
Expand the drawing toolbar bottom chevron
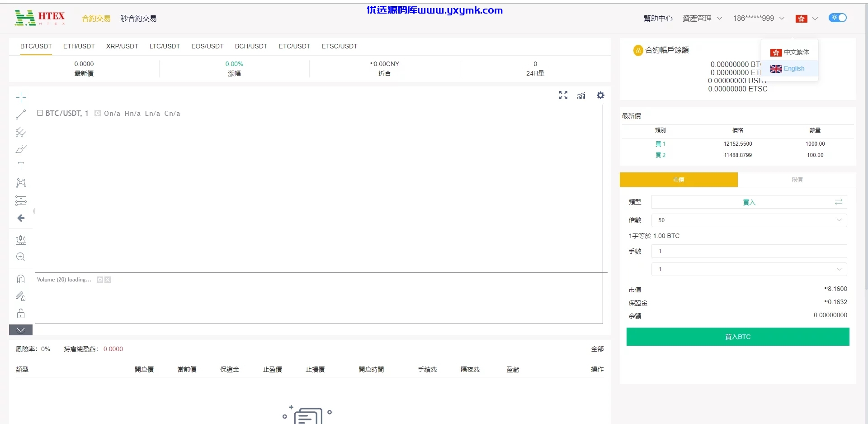click(21, 330)
